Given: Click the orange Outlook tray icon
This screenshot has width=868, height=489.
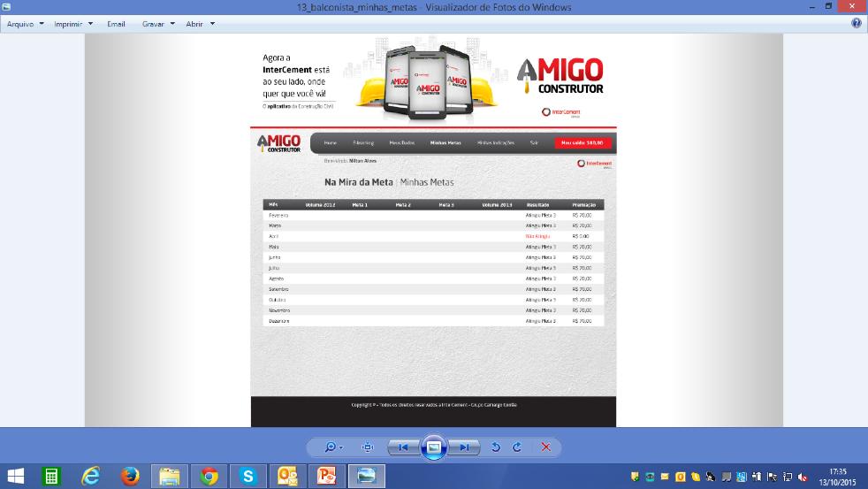Looking at the screenshot, I should tap(681, 477).
